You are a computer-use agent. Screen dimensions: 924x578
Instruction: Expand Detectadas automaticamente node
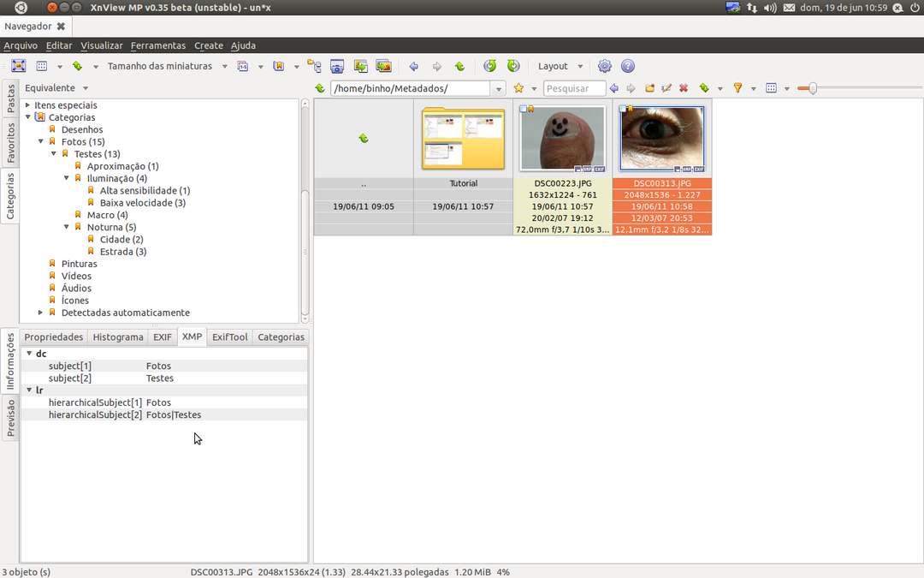(x=41, y=313)
